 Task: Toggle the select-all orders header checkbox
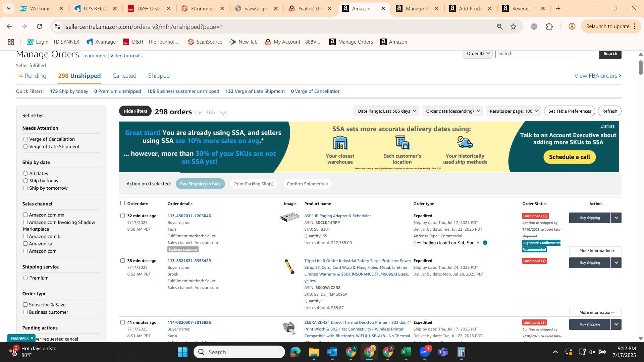tap(122, 203)
